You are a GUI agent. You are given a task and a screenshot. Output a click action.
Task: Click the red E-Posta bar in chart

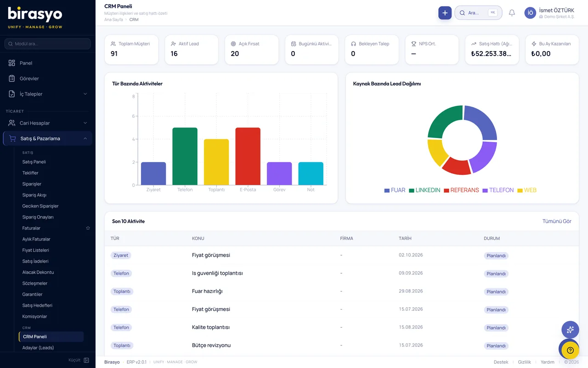248,156
